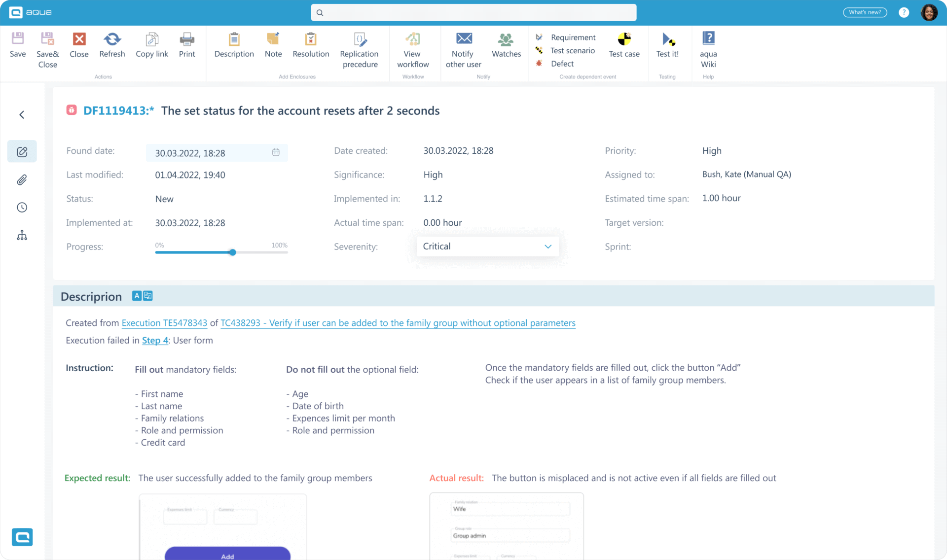Open View workflow
This screenshot has height=560, width=947.
coord(413,39)
